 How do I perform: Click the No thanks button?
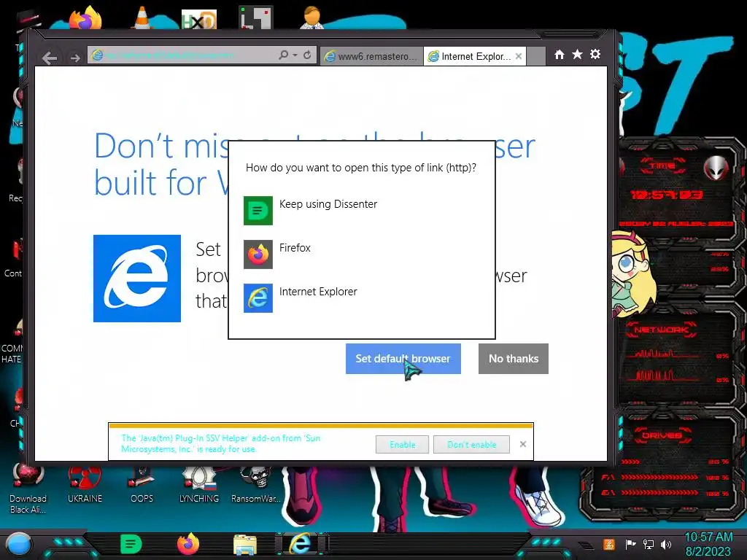pyautogui.click(x=514, y=359)
